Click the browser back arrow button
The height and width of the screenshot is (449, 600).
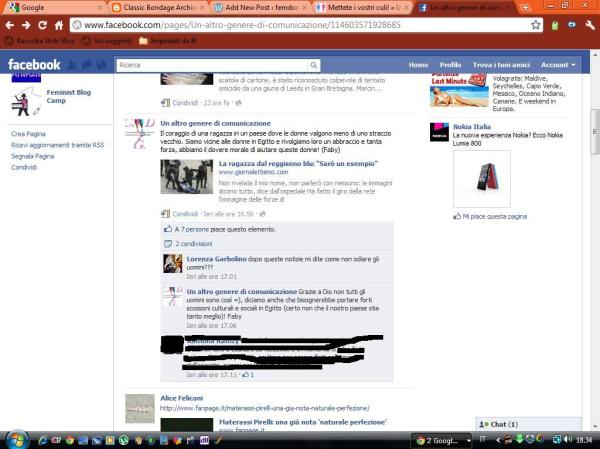click(13, 24)
